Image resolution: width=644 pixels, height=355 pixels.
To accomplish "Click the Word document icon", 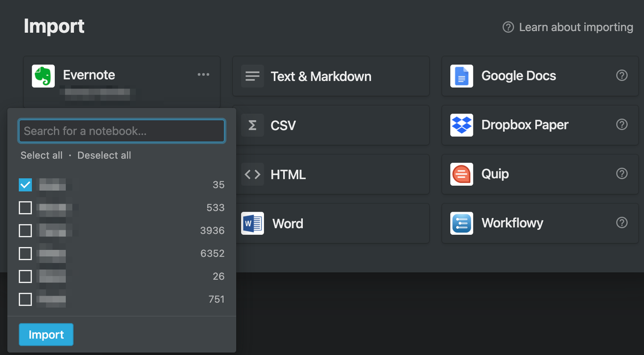I will point(252,223).
